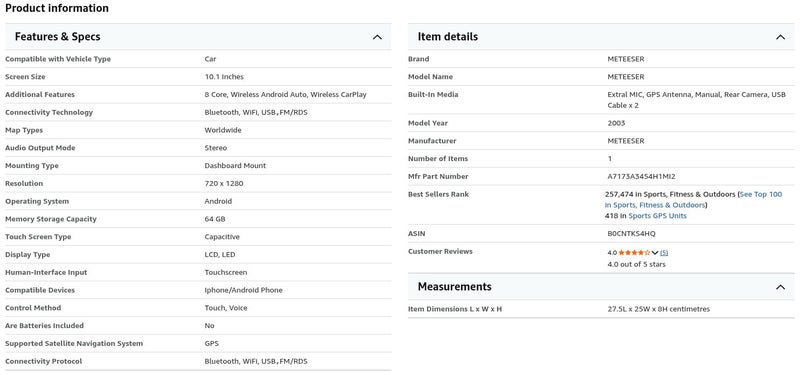Click the 'Mounting Type' label
Viewport: 800px width, 375px height.
click(x=32, y=166)
